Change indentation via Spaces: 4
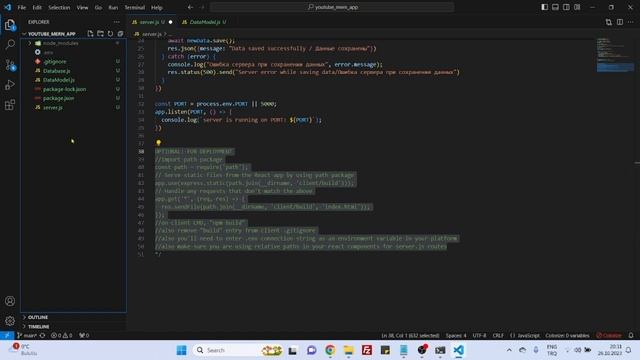 point(456,336)
